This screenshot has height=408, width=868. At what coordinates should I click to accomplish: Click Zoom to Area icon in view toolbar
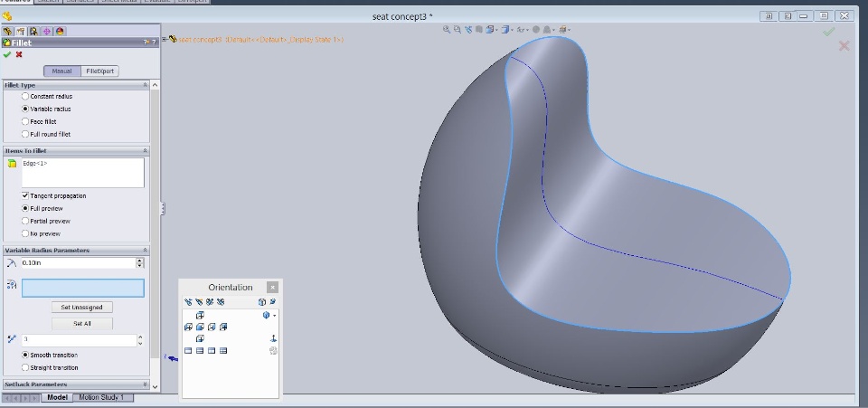(458, 30)
